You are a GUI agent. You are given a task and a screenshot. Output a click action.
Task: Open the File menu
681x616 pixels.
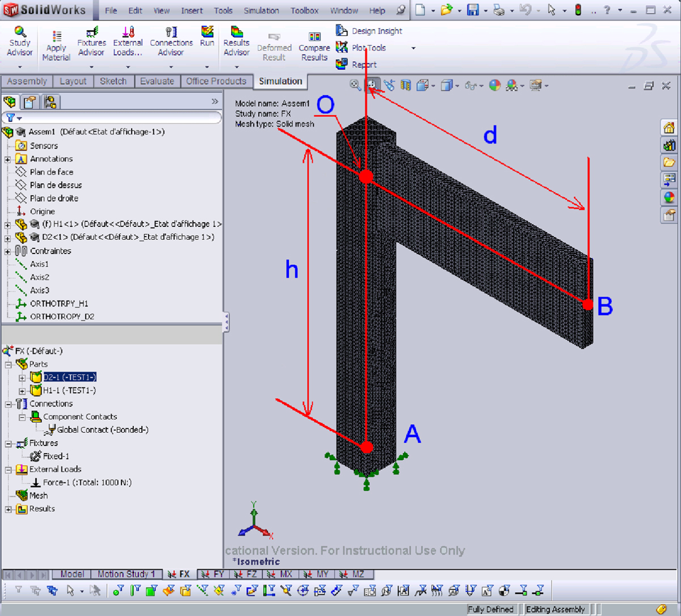(111, 10)
